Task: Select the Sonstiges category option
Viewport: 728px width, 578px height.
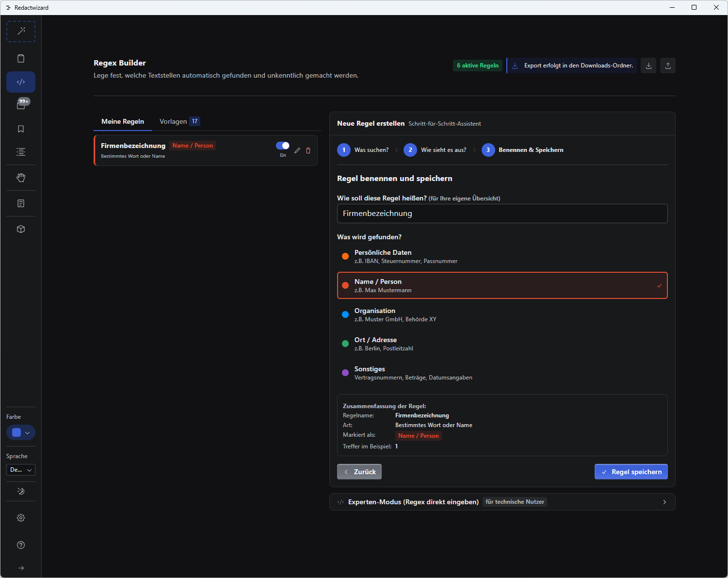Action: click(x=502, y=373)
